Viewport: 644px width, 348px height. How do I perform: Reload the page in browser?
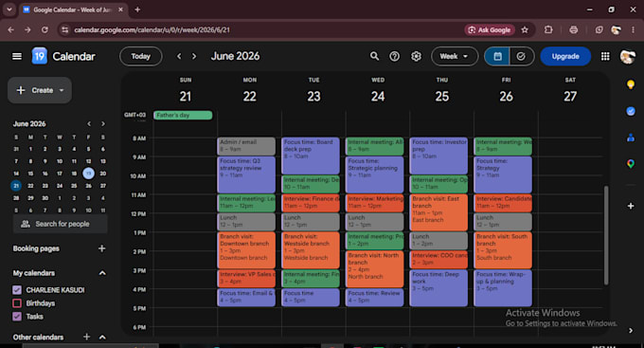(45, 29)
